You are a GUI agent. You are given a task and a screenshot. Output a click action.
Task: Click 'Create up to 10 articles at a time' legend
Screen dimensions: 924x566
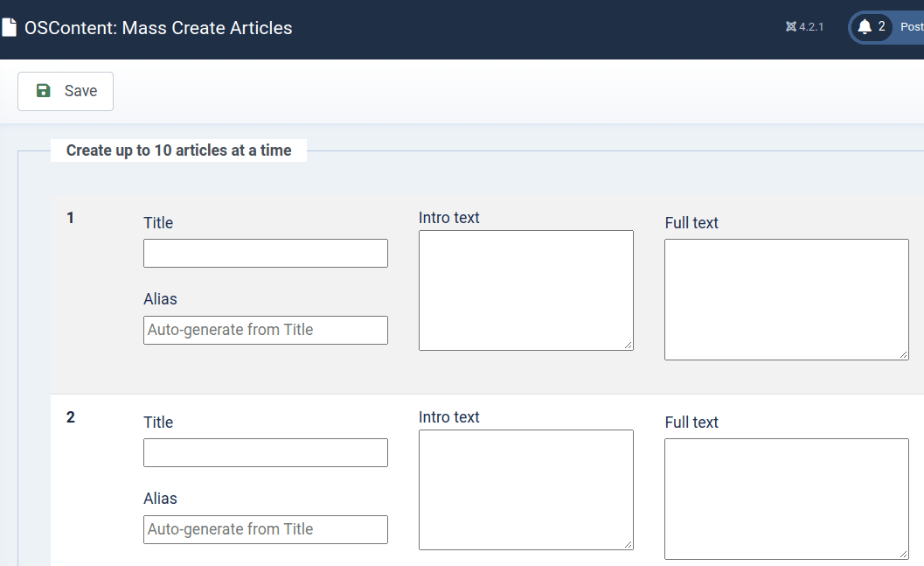coord(178,150)
